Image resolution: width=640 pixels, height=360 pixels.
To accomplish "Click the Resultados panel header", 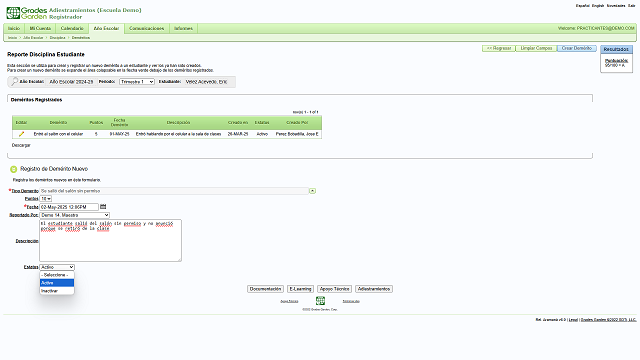I will point(616,49).
